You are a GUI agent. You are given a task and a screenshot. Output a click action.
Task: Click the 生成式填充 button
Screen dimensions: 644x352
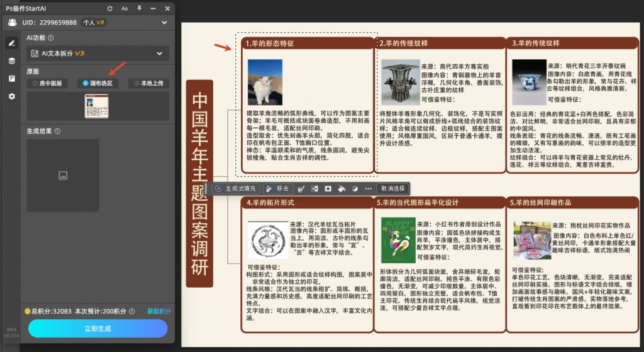pyautogui.click(x=236, y=189)
